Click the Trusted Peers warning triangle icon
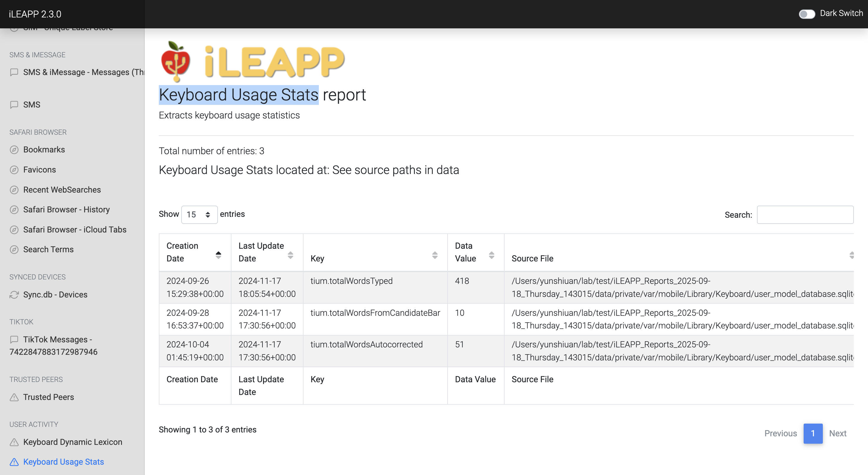This screenshot has height=475, width=868. point(14,397)
